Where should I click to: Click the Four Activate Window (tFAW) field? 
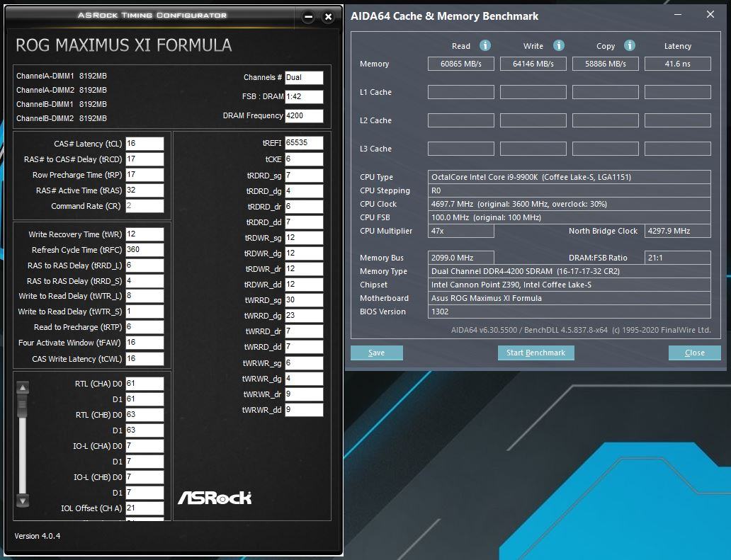pos(144,343)
